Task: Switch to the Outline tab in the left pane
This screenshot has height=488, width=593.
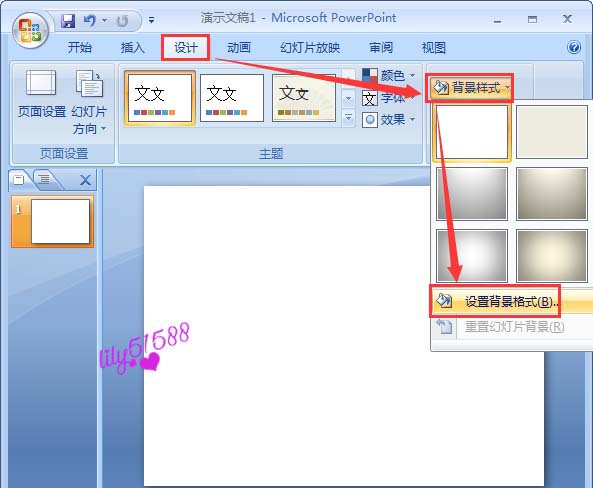Action: tap(45, 179)
